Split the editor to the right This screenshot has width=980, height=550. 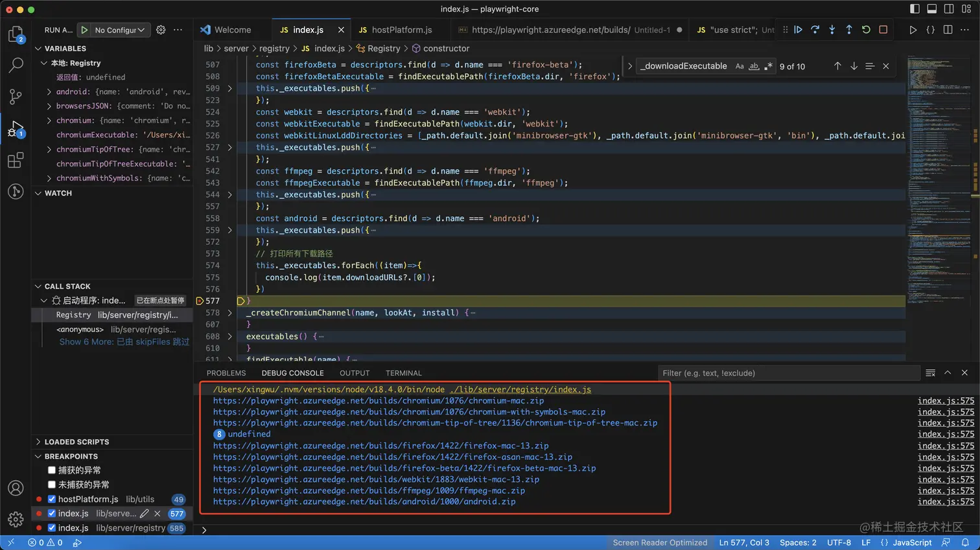948,30
